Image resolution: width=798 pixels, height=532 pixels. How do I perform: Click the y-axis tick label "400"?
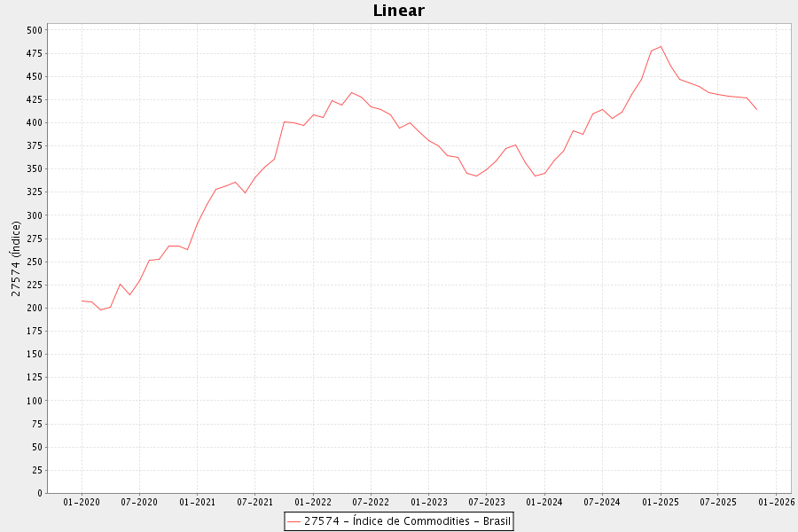point(34,122)
